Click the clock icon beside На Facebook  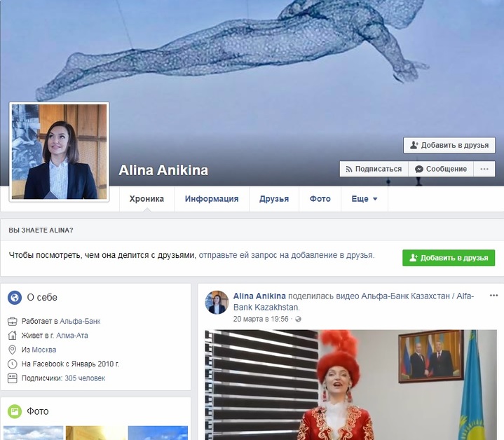[x=12, y=364]
